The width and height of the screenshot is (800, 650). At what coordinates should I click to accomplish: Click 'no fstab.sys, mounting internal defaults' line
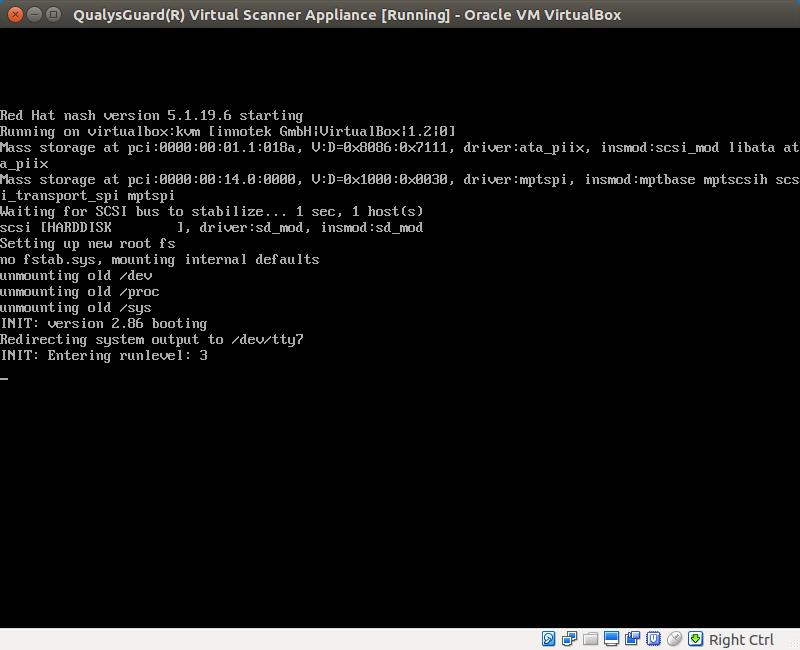click(x=160, y=260)
